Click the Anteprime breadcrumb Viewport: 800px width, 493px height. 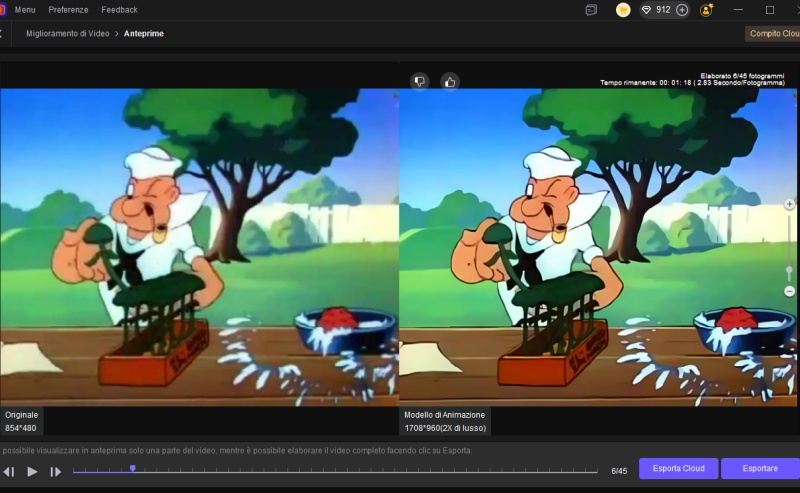tap(144, 34)
